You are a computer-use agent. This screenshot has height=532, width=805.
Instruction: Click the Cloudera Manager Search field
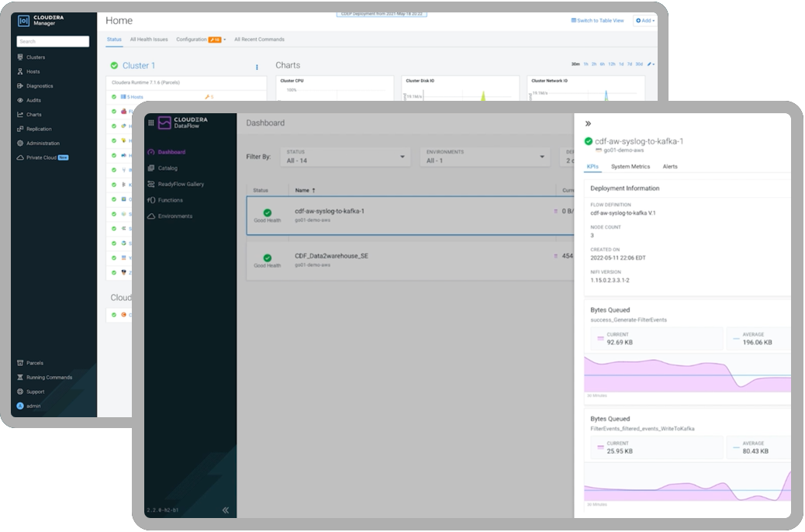point(53,41)
